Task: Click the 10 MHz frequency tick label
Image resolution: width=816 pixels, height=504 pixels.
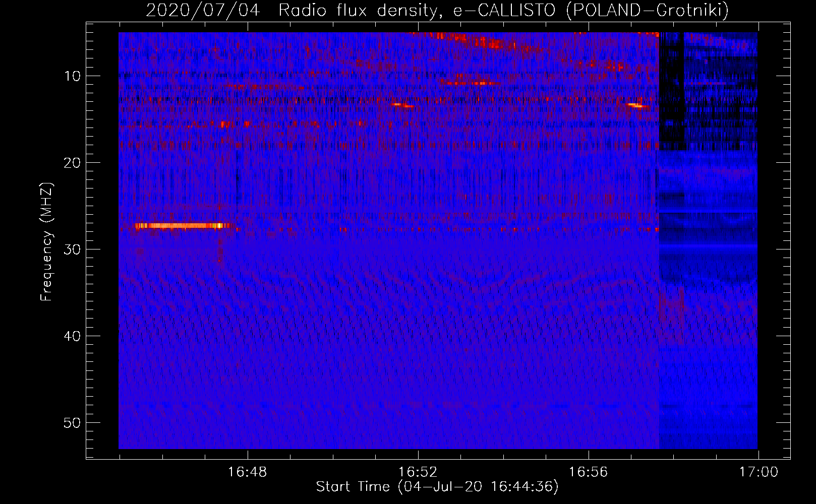Action: 72,76
